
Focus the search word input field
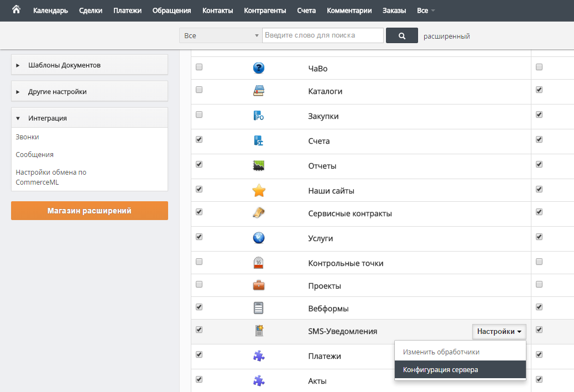pyautogui.click(x=322, y=35)
